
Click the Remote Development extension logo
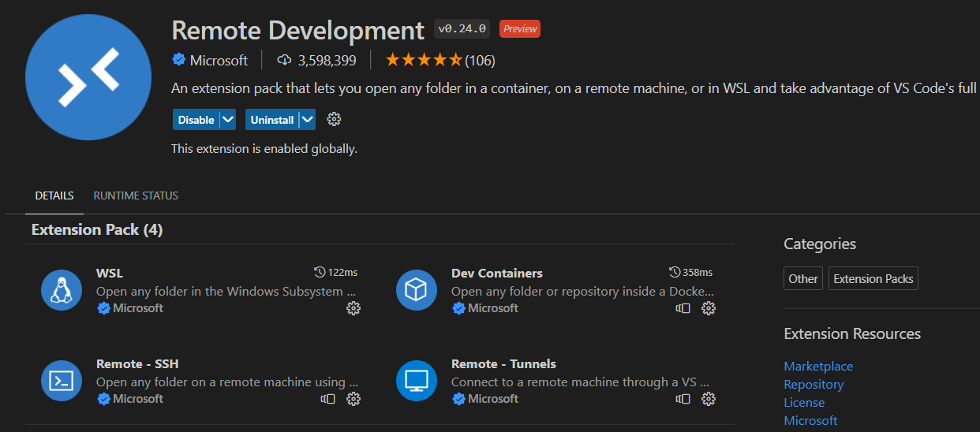click(x=88, y=77)
